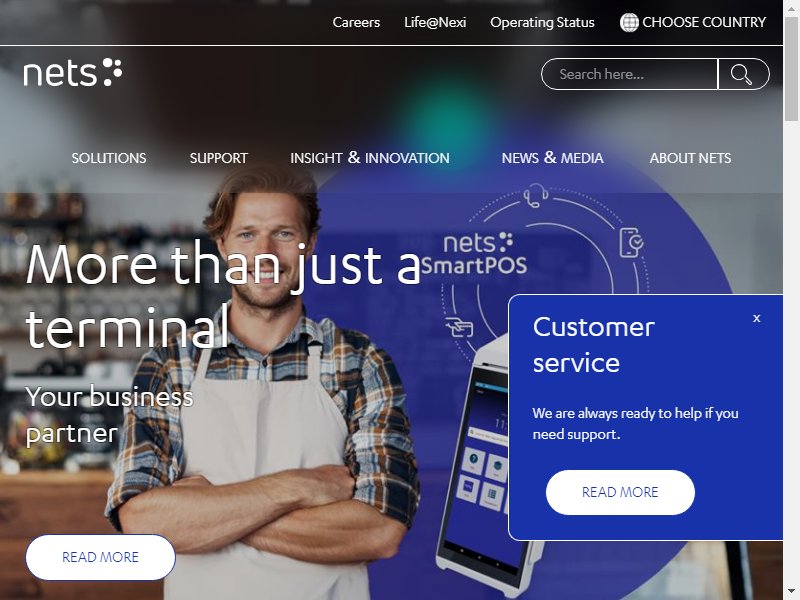
Task: Open the Support menu
Action: tap(218, 158)
